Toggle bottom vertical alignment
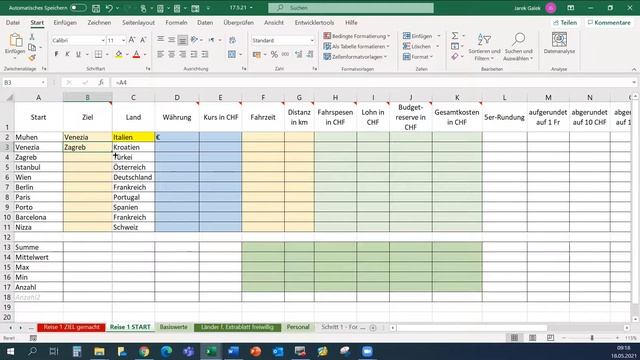 pos(183,40)
